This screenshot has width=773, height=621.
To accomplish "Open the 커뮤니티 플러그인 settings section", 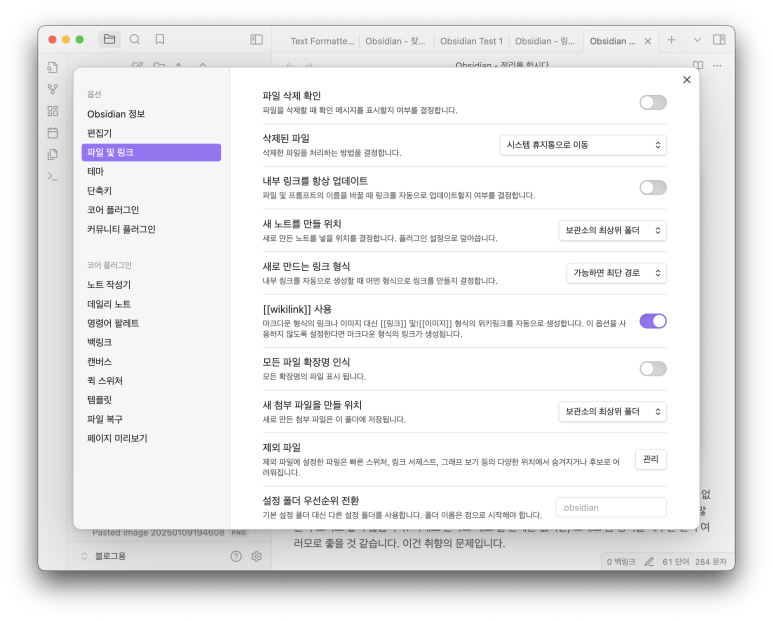I will tap(151, 229).
